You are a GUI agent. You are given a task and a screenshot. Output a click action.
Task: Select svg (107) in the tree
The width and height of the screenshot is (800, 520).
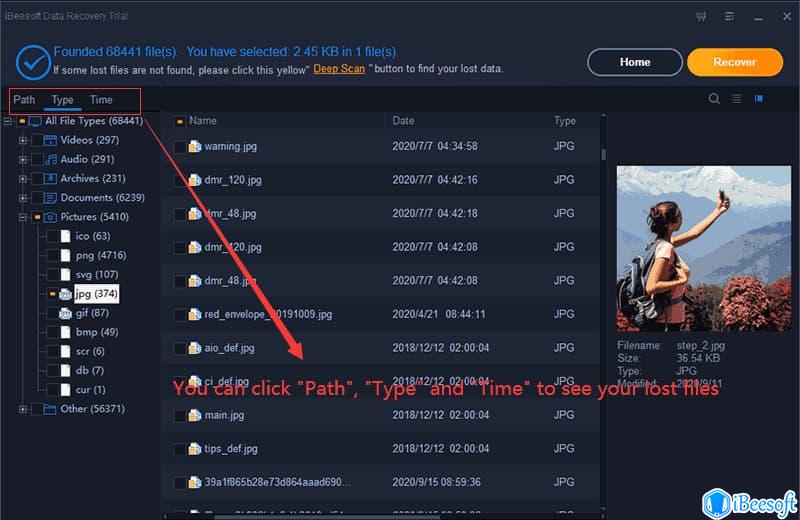pos(97,275)
